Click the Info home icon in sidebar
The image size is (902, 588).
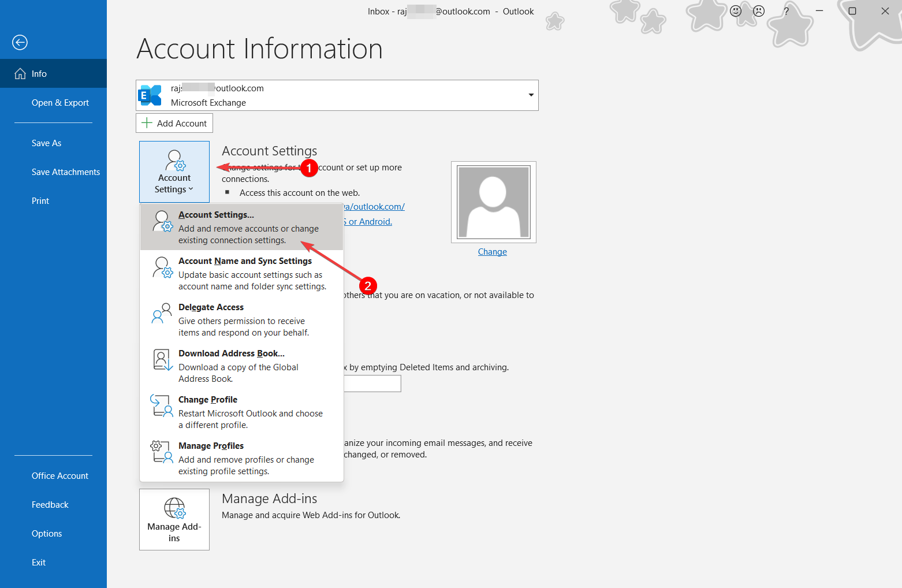click(x=20, y=73)
